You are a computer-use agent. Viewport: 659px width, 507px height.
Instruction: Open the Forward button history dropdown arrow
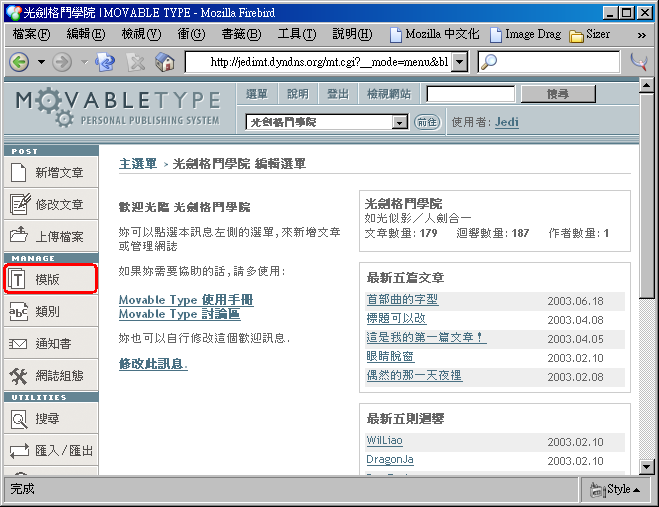point(84,62)
